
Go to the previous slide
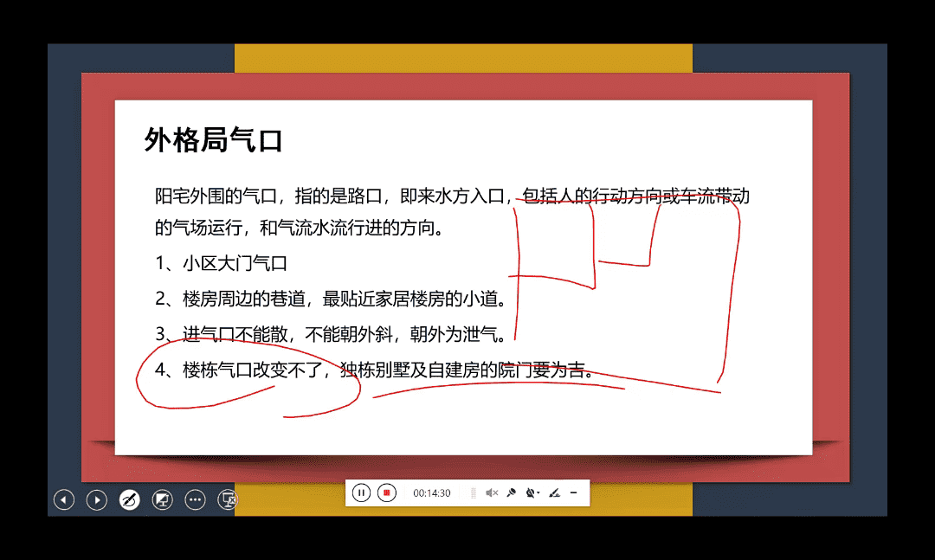[63, 499]
